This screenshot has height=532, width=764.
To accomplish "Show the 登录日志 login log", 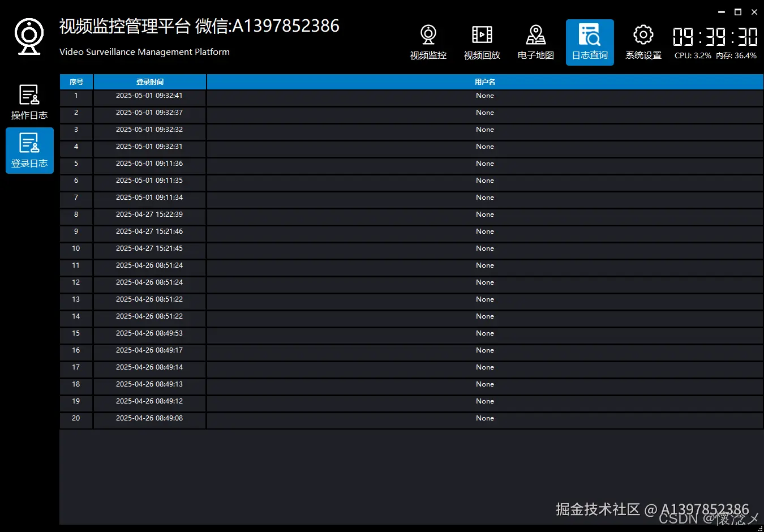I will click(29, 151).
